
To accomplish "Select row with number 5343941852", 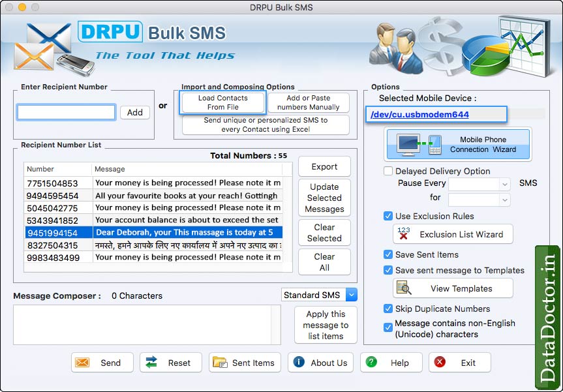I will (153, 220).
